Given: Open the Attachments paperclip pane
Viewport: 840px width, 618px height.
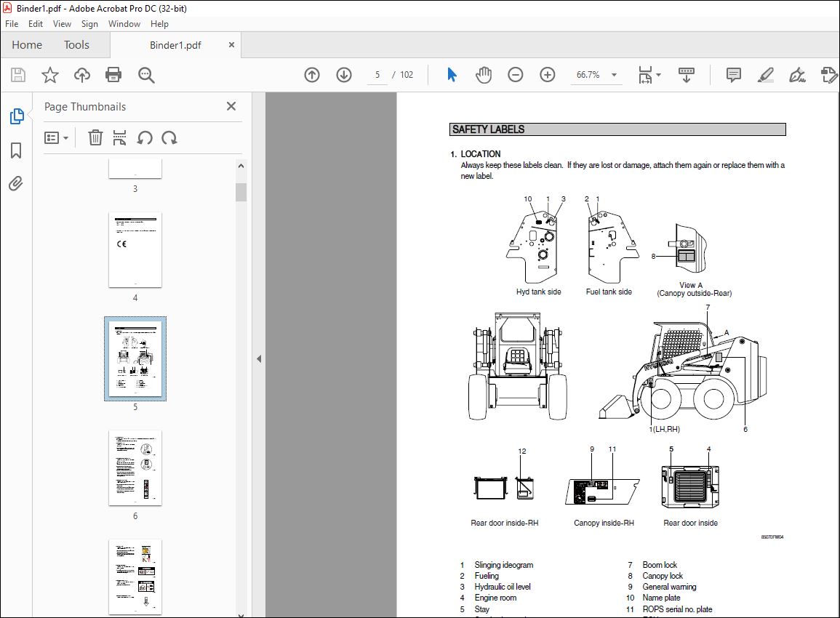Looking at the screenshot, I should (x=16, y=184).
